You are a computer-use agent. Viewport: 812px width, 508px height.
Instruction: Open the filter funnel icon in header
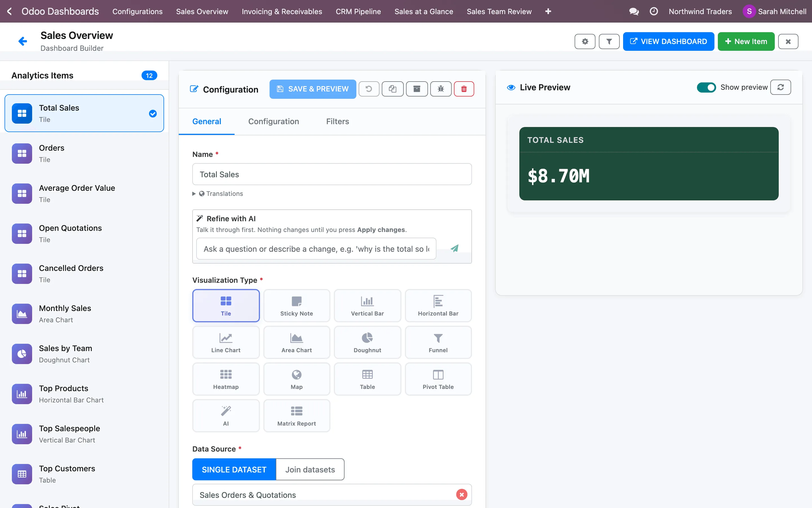[x=609, y=41]
